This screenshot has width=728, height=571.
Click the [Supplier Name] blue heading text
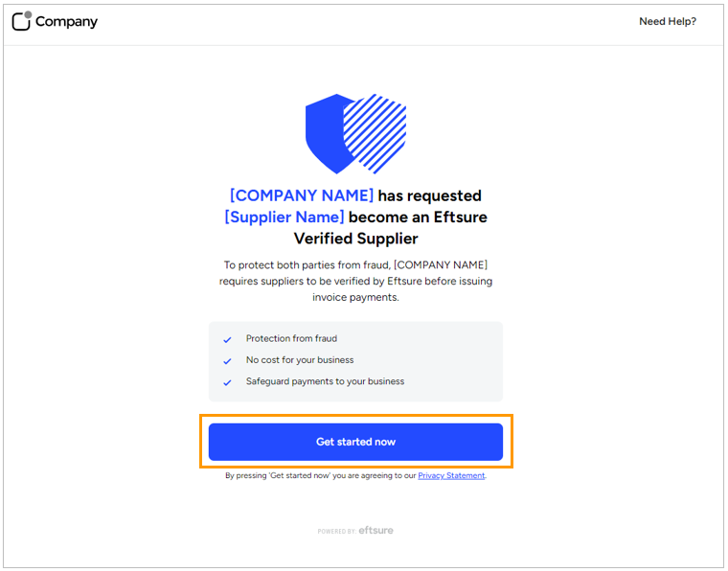(284, 217)
